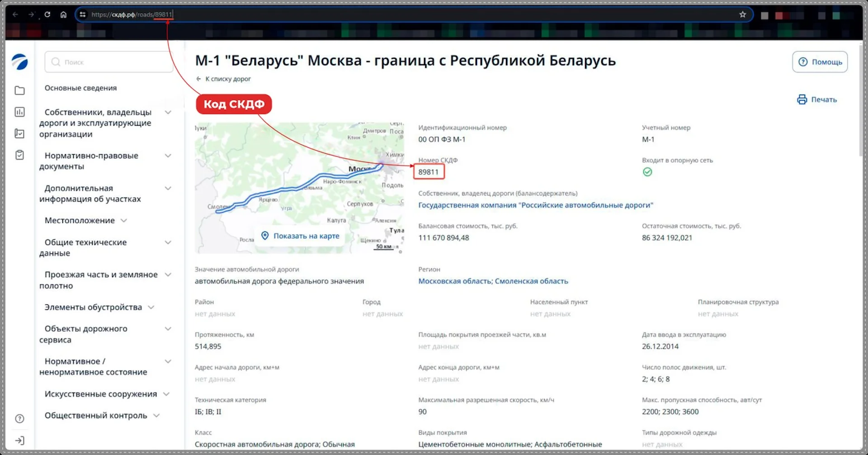This screenshot has height=455, width=868.
Task: Open the clipboard check sidebar icon
Action: 19,155
